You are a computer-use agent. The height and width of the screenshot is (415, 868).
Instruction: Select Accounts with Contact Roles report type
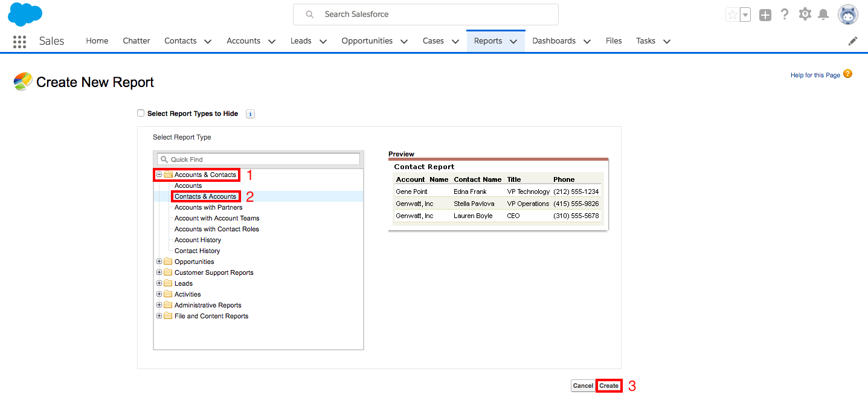click(217, 229)
